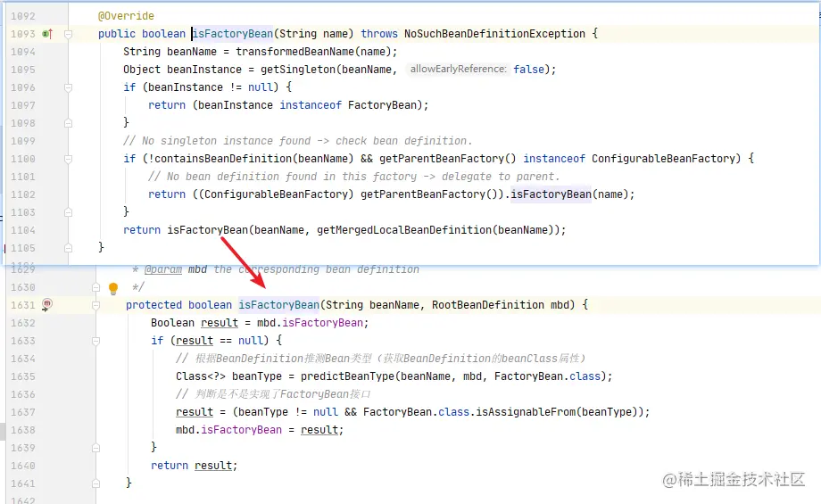Click the @Override annotation

pos(126,16)
